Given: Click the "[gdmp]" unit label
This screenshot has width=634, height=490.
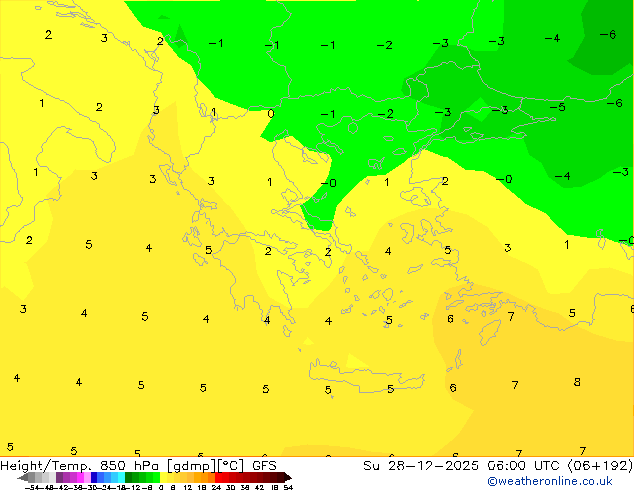Looking at the screenshot, I should click(191, 466).
